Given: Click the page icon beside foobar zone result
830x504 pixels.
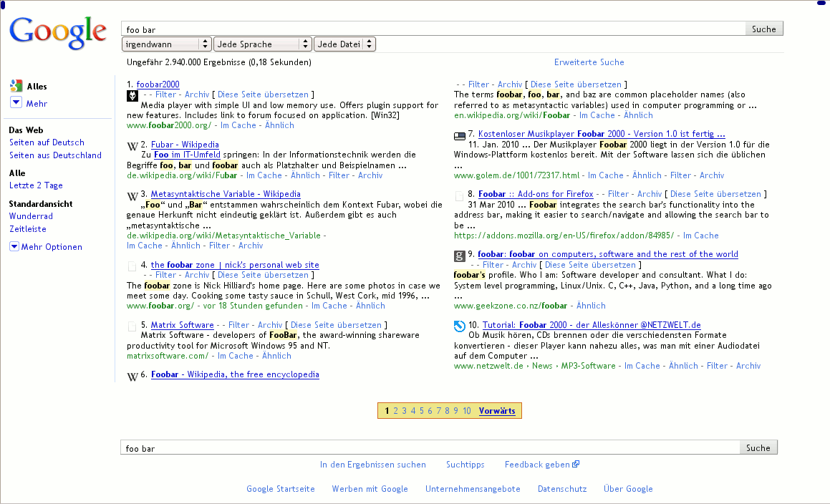Looking at the screenshot, I should coord(132,266).
